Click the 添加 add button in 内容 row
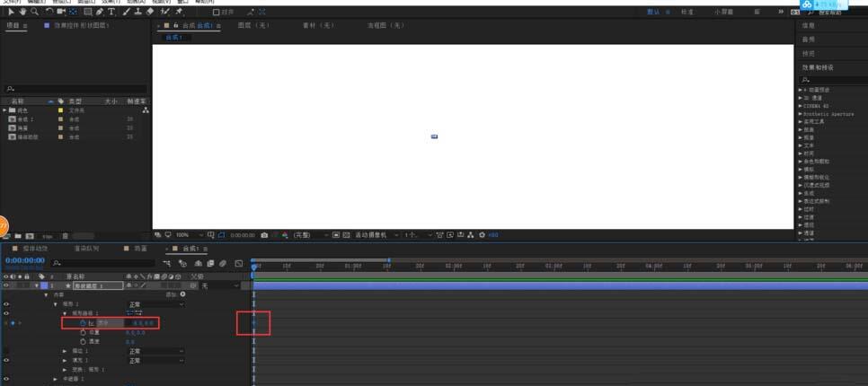868x386 pixels. pyautogui.click(x=182, y=294)
